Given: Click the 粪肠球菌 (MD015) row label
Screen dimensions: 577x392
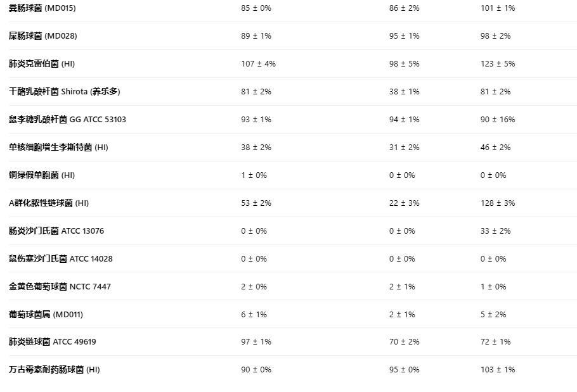Looking at the screenshot, I should [x=42, y=8].
